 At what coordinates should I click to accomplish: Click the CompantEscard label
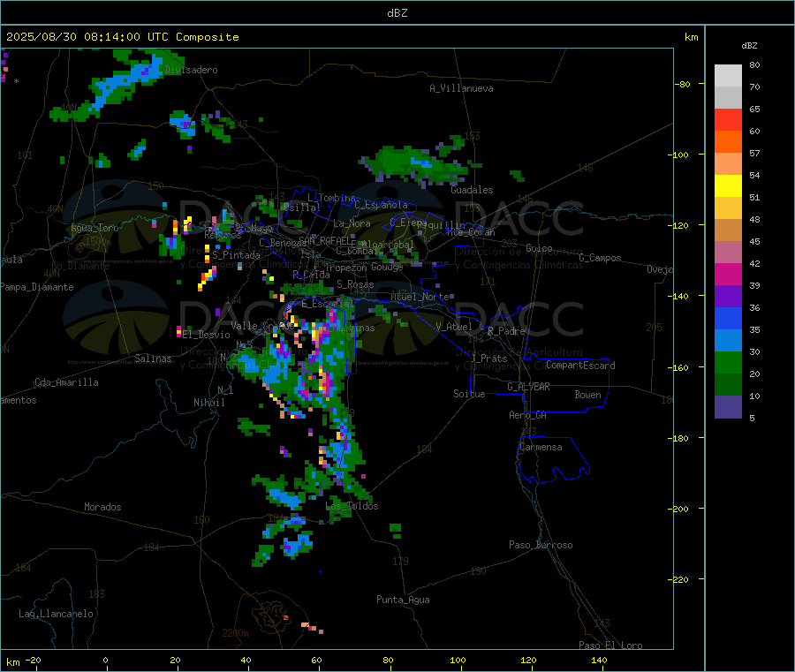point(580,366)
